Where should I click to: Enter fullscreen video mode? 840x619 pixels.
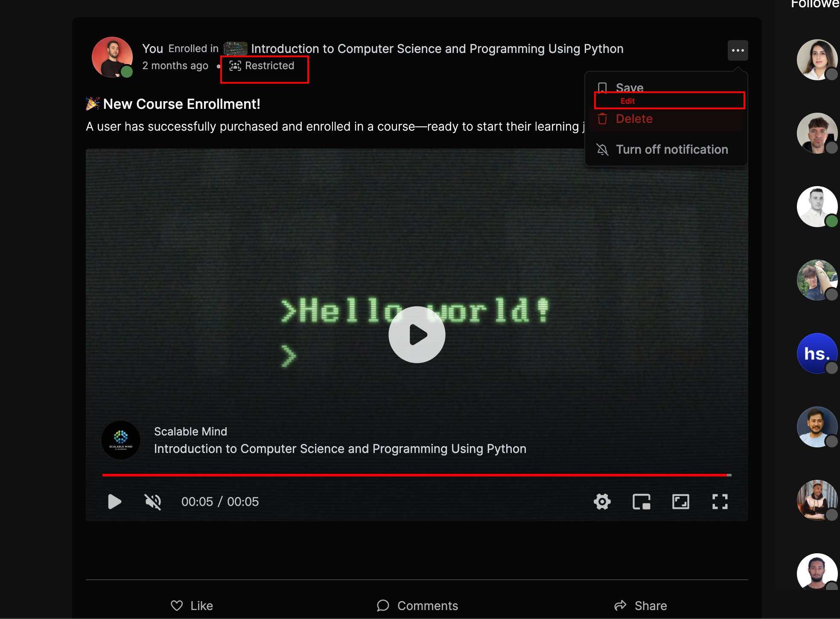pyautogui.click(x=720, y=502)
